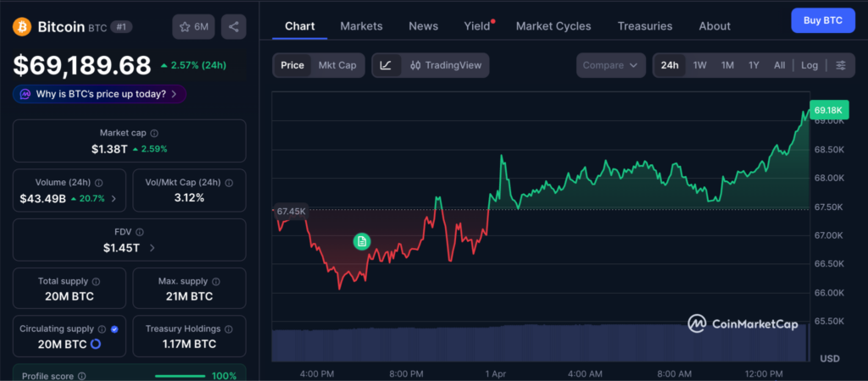This screenshot has width=868, height=381.
Task: Click the Bitcoin logo icon
Action: [22, 27]
